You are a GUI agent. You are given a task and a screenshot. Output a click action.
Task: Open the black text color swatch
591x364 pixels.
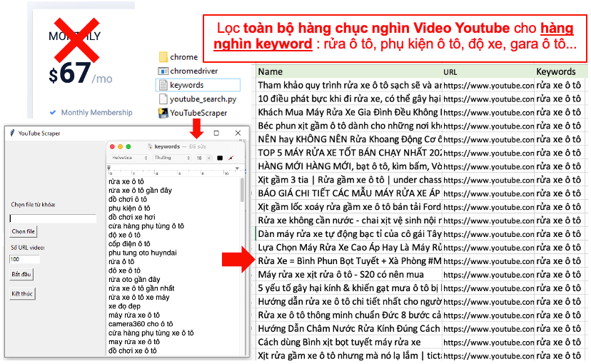220,158
